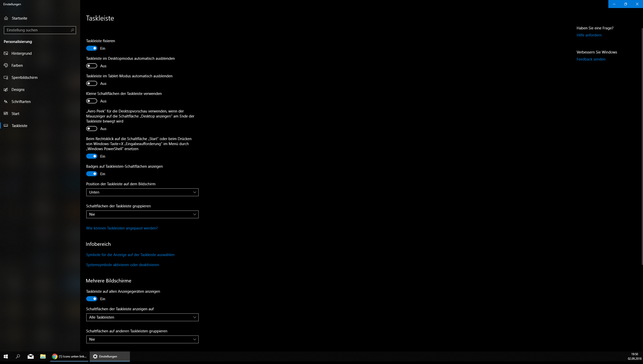The image size is (643, 364).
Task: Open Systemsymbole aktivieren oder deaktivieren link
Action: [122, 265]
